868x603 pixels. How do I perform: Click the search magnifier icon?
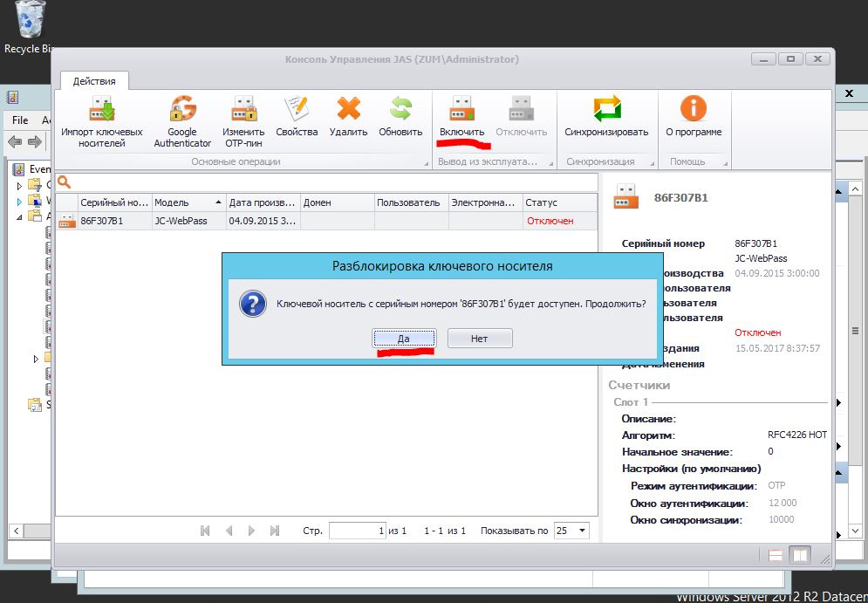pos(65,182)
